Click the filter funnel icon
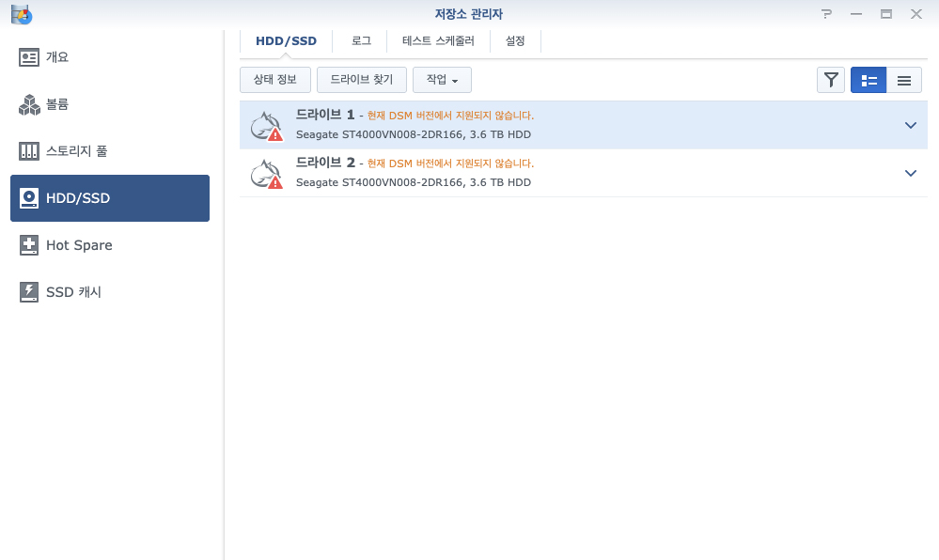 [x=831, y=81]
